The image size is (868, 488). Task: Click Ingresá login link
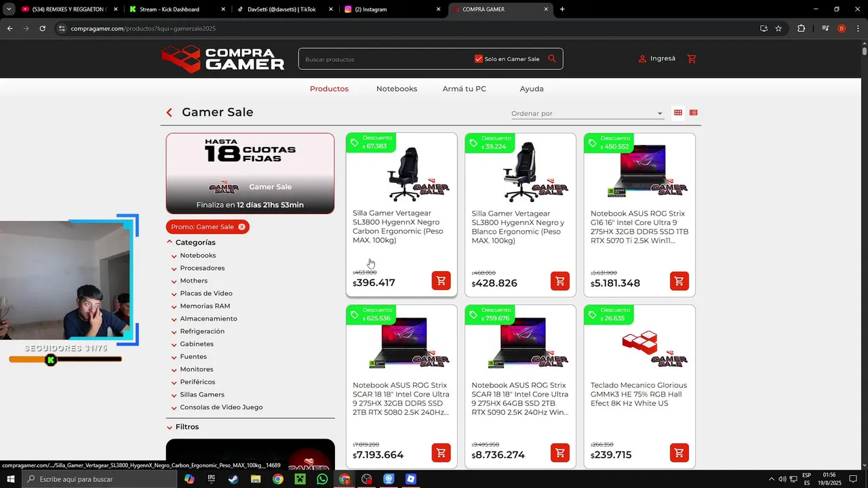663,58
